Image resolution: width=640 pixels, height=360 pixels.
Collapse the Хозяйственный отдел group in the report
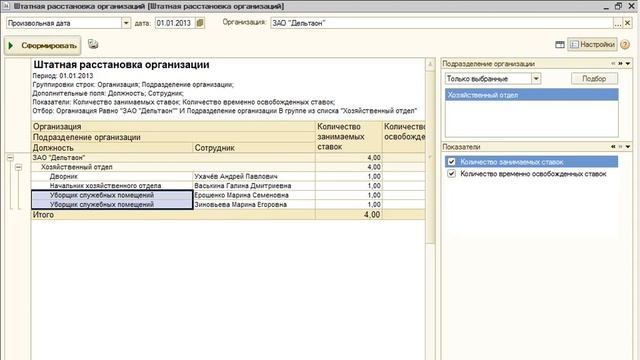[x=18, y=167]
